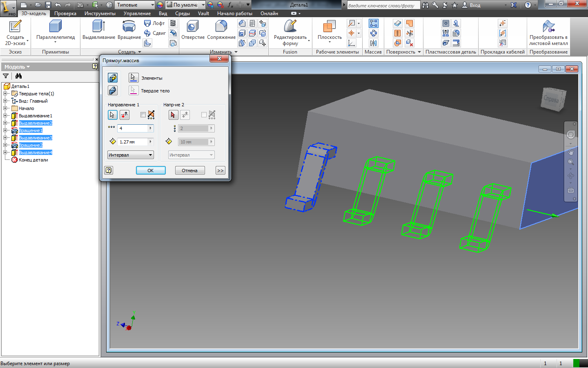
Task: Click OK in the Прямоуг.массив dialog
Action: 151,170
